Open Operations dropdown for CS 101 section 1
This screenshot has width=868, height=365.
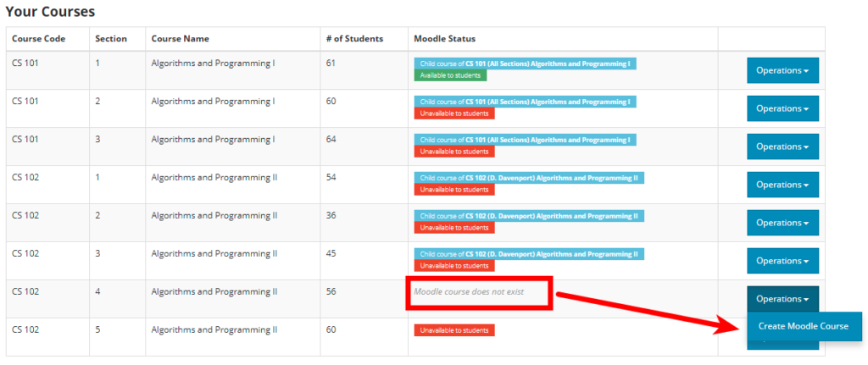[x=782, y=70]
